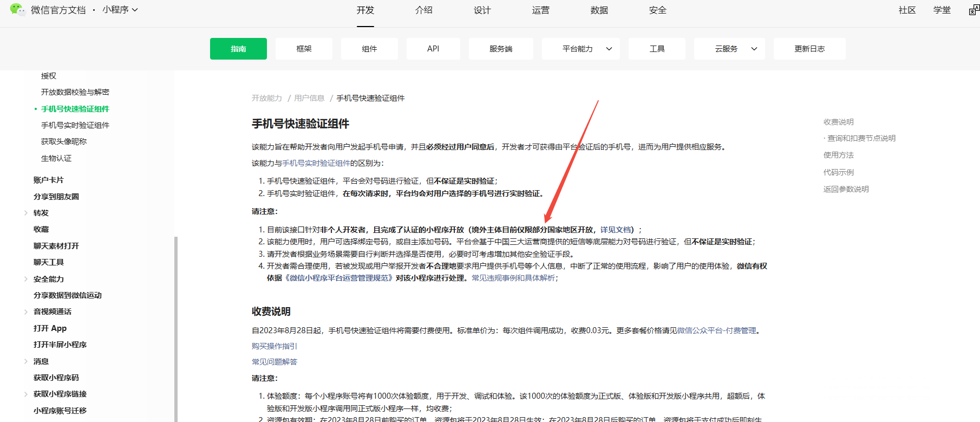Image resolution: width=980 pixels, height=422 pixels.
Task: Click the 微信官方文档 title link
Action: click(58, 10)
